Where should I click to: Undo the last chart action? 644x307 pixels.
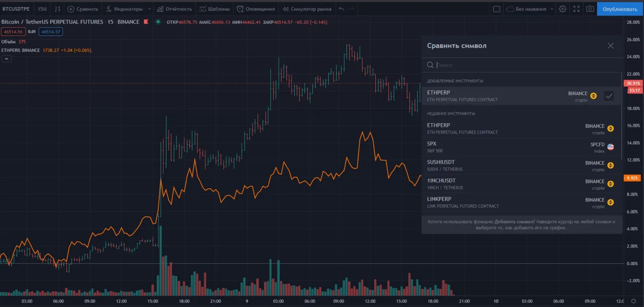point(341,9)
